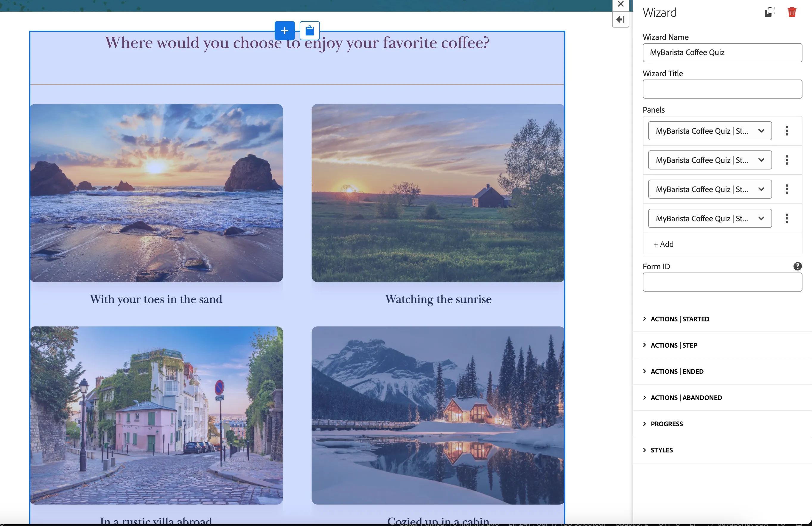The image size is (812, 526).
Task: Click the Form ID input field
Action: (x=722, y=282)
